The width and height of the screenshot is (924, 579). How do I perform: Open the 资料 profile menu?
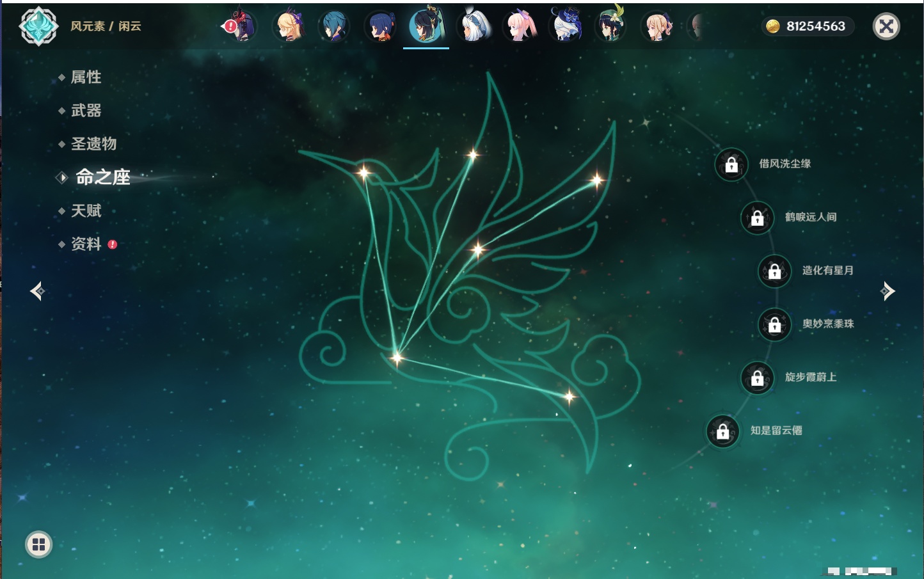pos(86,244)
